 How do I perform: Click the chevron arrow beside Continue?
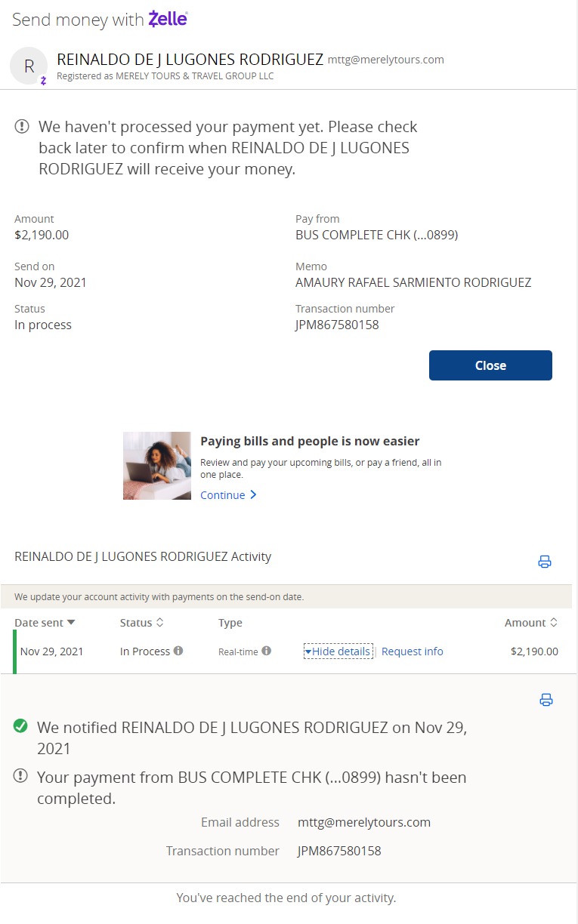(x=253, y=495)
